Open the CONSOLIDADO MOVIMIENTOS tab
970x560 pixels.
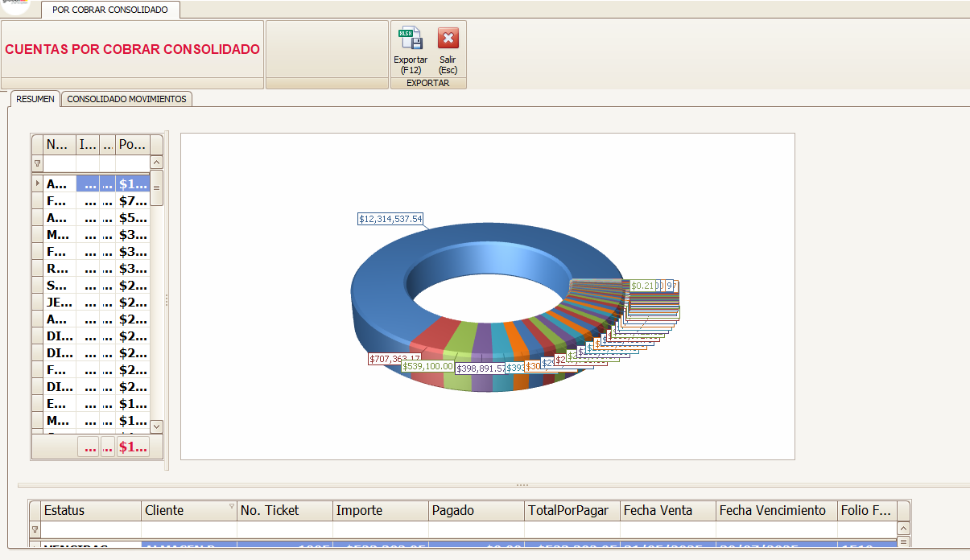tap(126, 99)
